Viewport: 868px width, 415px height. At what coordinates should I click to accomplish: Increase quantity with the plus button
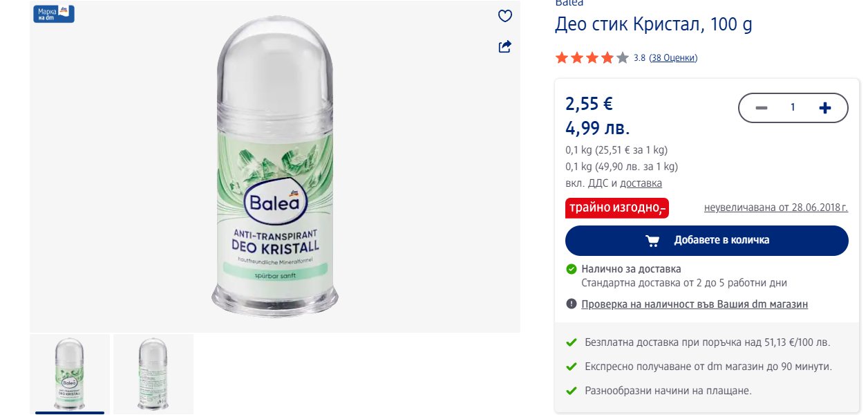[x=824, y=108]
